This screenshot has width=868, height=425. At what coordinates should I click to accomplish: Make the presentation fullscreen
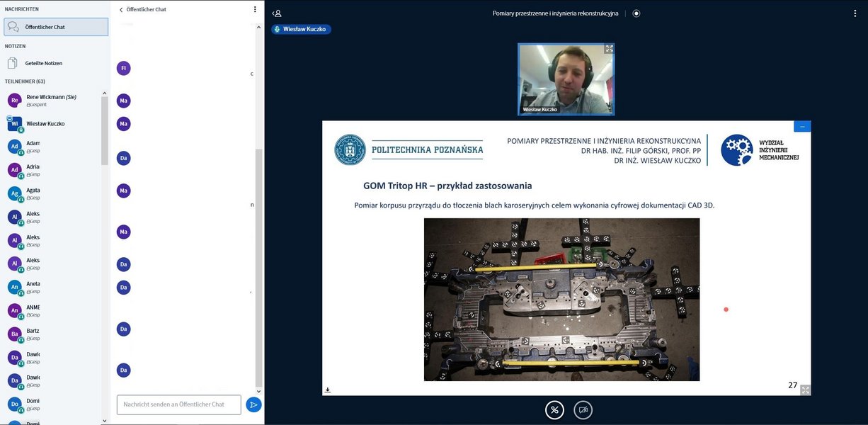805,390
